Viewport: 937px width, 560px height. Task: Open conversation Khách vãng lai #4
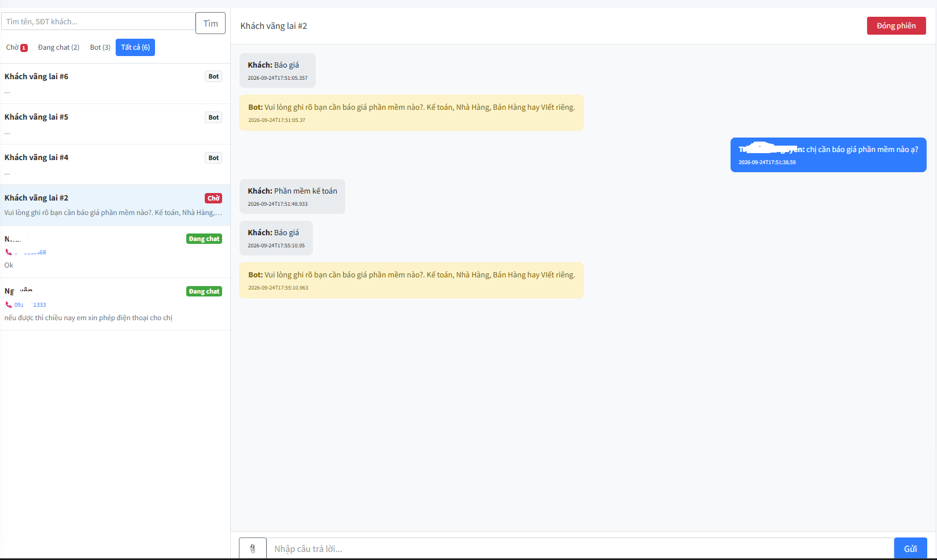point(115,165)
